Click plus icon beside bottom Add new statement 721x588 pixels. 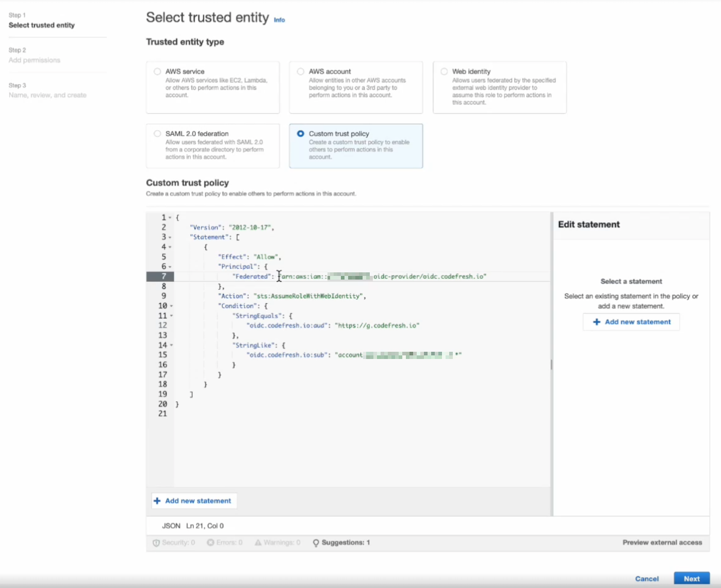coord(157,501)
